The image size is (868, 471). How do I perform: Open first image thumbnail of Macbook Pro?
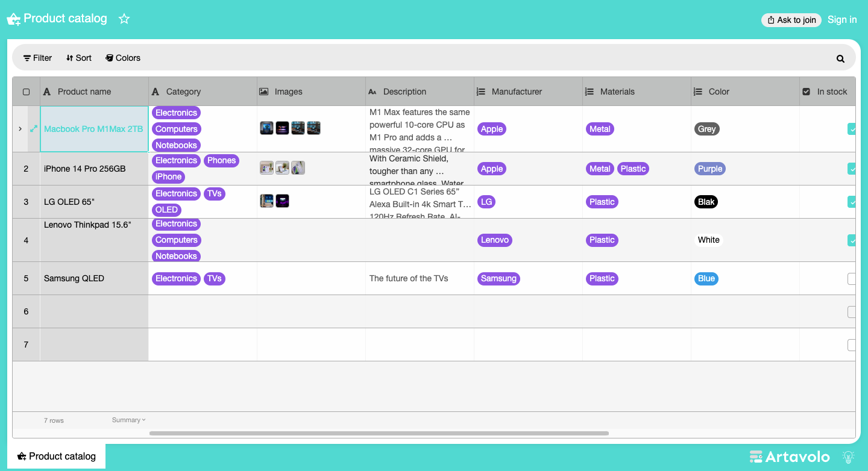click(266, 128)
